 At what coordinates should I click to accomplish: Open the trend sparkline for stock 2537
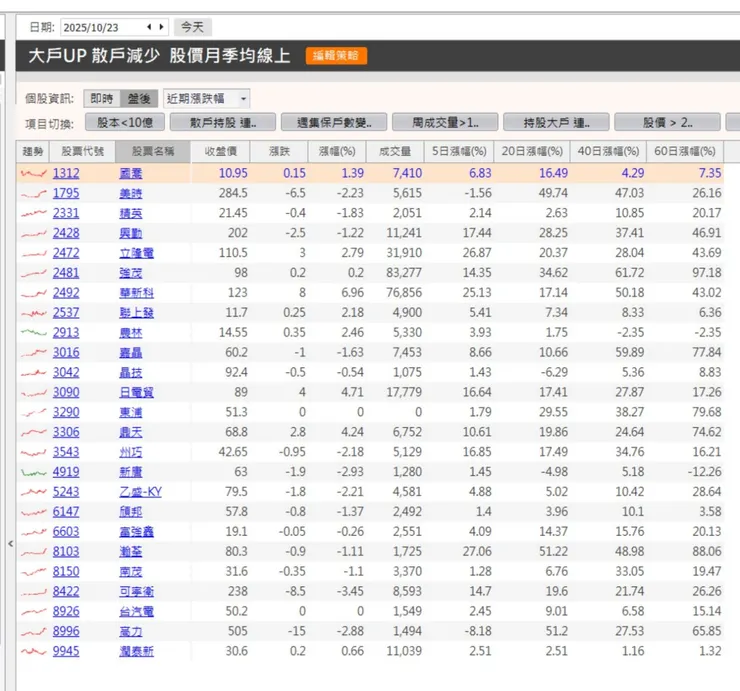click(34, 313)
